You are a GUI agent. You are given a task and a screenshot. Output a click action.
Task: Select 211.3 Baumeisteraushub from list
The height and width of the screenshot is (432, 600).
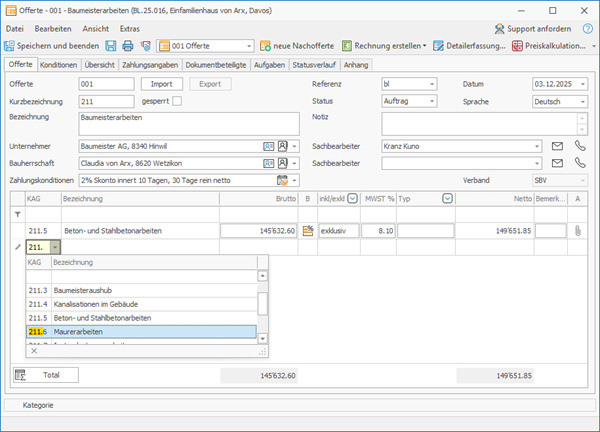[x=141, y=290]
